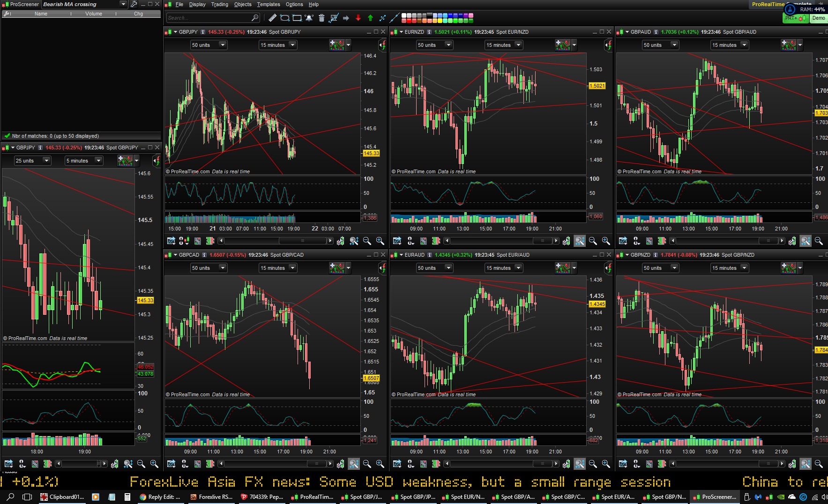
Task: Open the 15 minutes timeframe dropdown on EURNZD chart
Action: click(504, 45)
